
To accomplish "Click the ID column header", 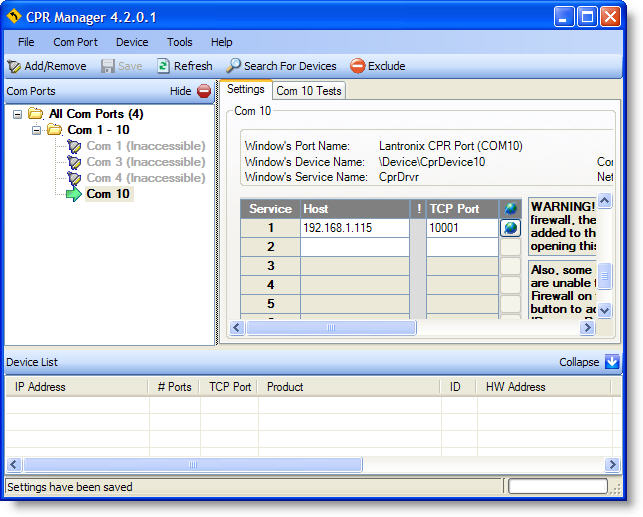I will [x=458, y=387].
